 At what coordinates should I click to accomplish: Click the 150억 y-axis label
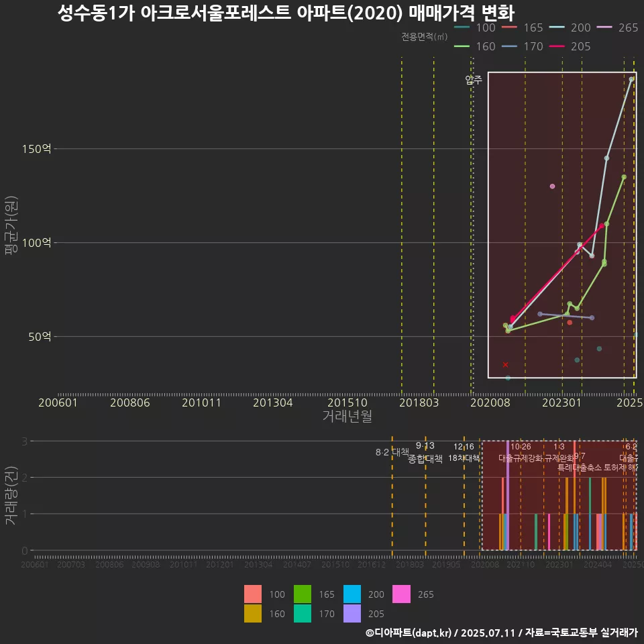tap(36, 149)
